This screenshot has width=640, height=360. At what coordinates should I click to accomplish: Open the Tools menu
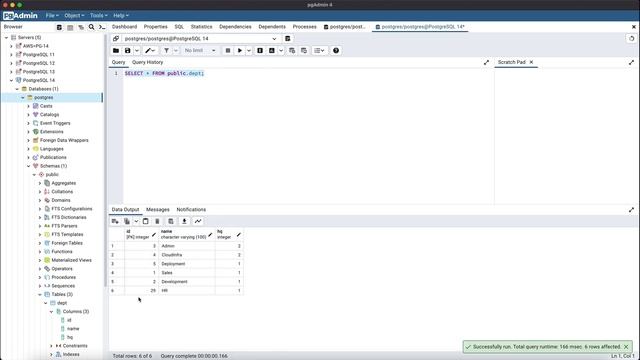(x=98, y=16)
